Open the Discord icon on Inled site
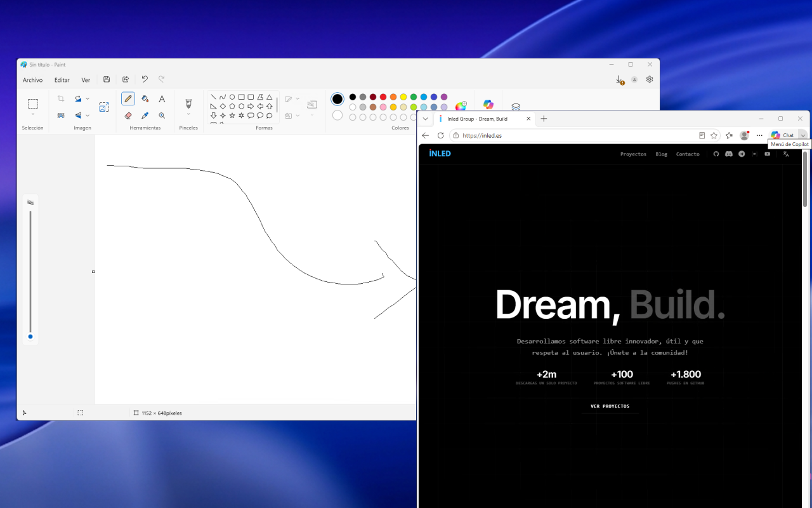 coord(729,154)
